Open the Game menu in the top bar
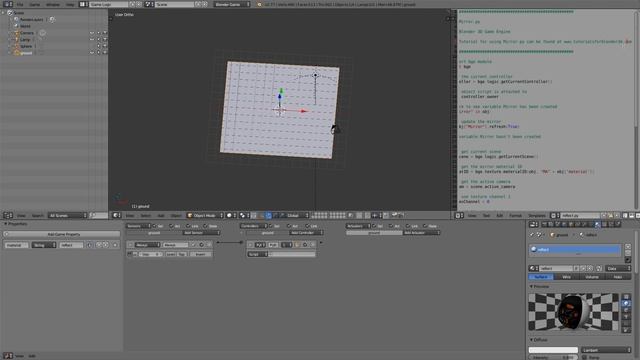This screenshot has width=640, height=360. coord(35,4)
